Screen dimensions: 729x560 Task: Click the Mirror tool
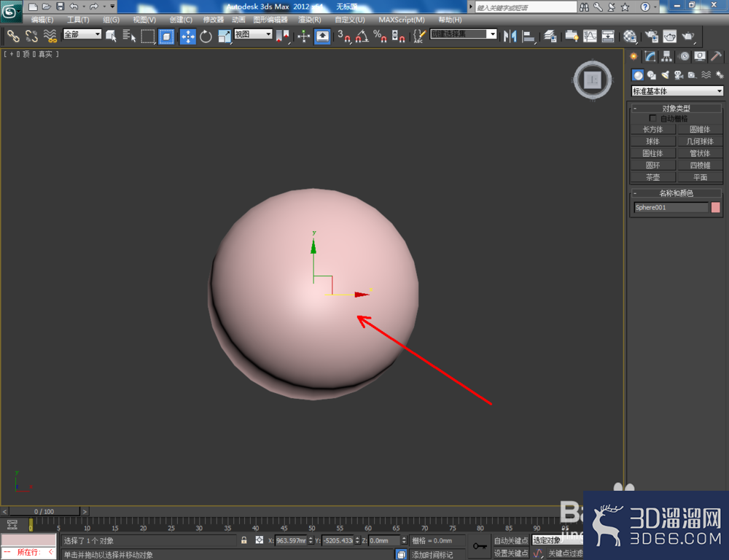click(510, 36)
